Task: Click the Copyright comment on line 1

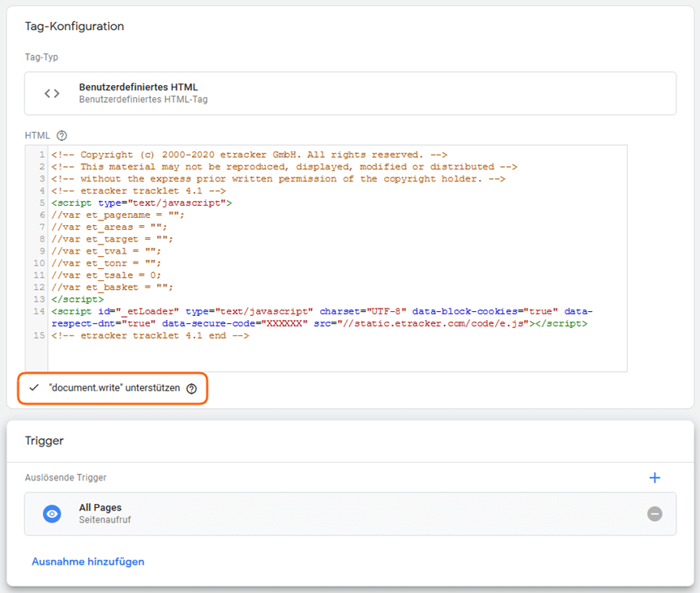Action: tap(249, 155)
